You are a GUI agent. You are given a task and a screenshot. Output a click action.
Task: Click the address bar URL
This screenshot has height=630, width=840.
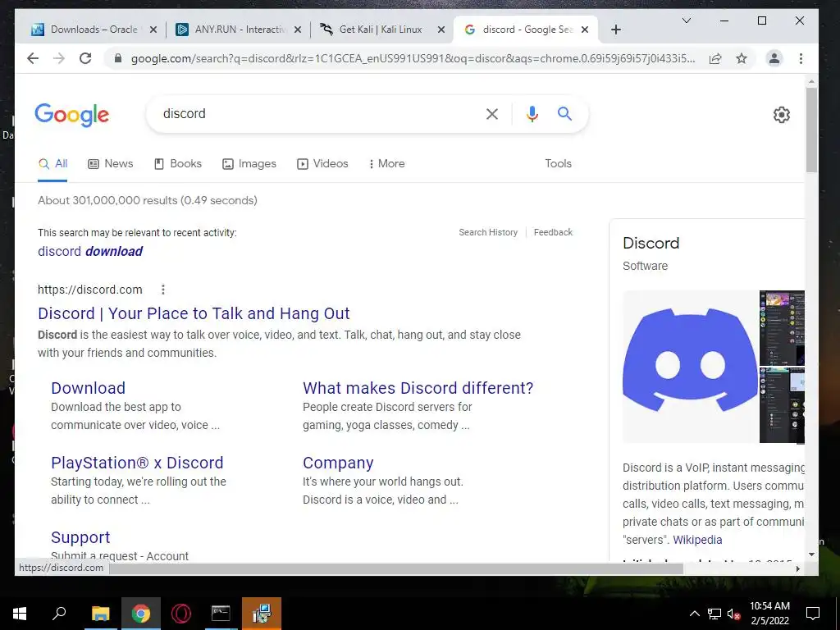413,58
